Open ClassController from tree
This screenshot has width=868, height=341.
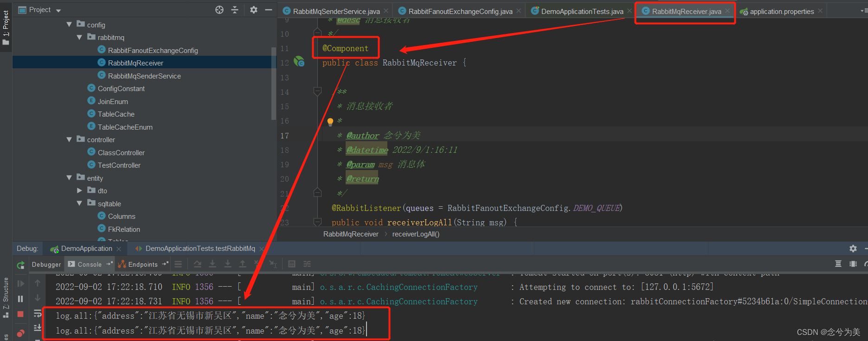point(121,152)
